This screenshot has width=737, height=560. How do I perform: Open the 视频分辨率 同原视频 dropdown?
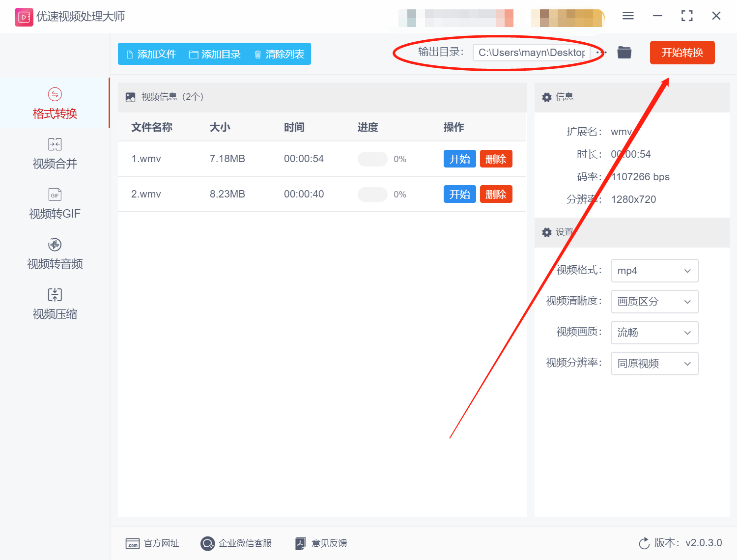click(x=654, y=364)
